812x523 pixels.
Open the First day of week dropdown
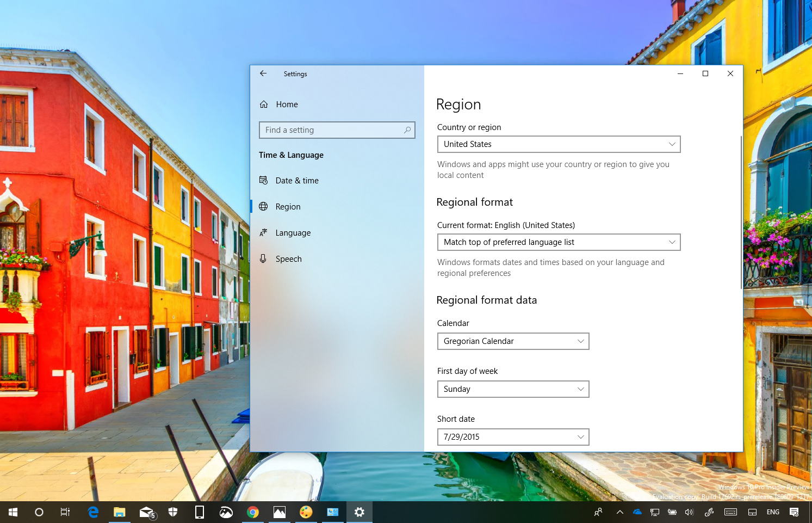(513, 389)
